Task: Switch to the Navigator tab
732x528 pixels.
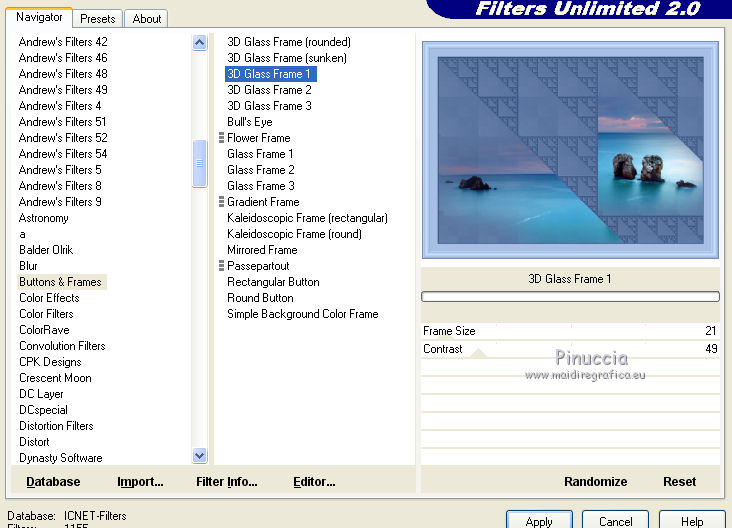Action: click(x=39, y=17)
